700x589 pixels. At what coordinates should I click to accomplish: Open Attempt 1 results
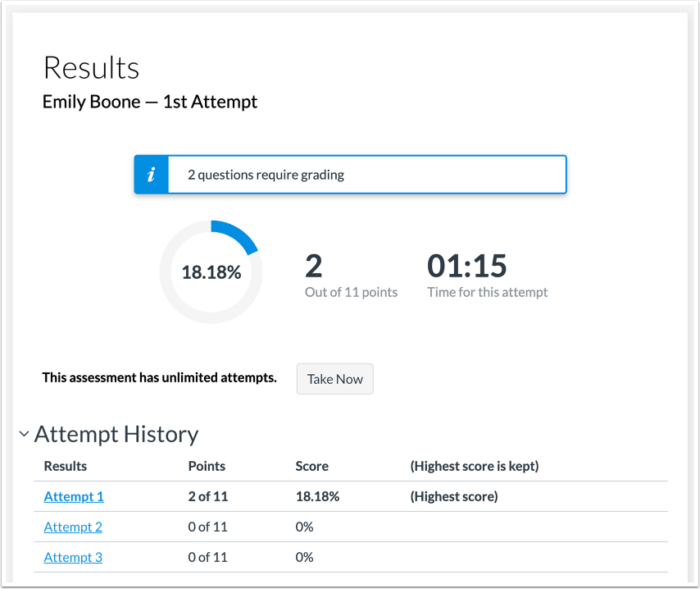[73, 496]
